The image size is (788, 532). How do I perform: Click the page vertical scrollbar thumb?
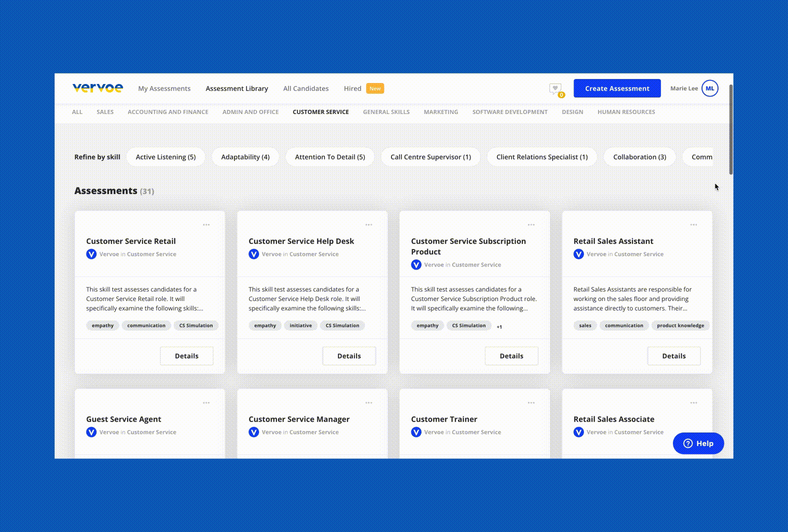(x=731, y=129)
